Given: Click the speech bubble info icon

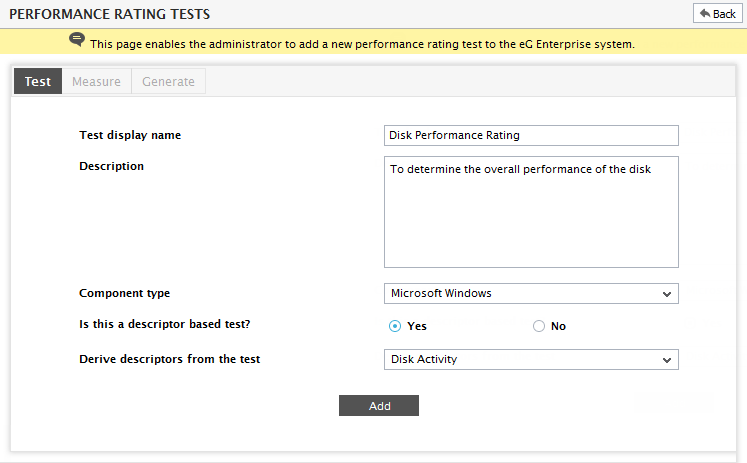Looking at the screenshot, I should click(77, 39).
